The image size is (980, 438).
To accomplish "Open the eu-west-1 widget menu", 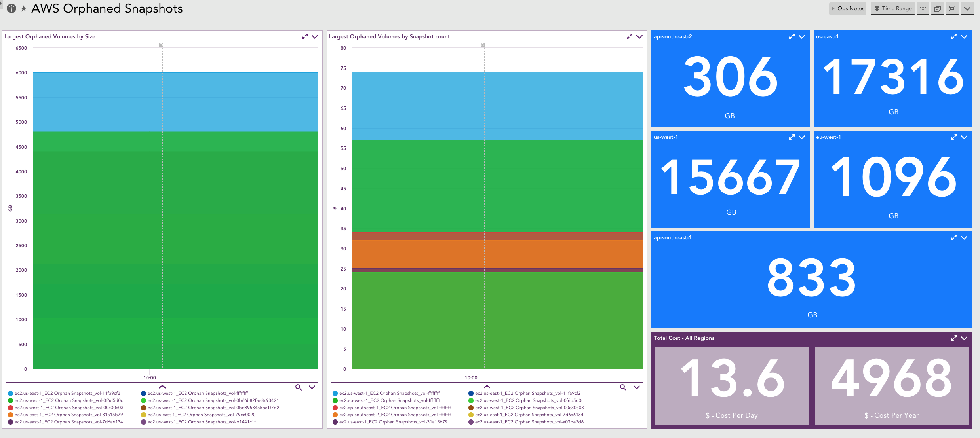I will click(964, 137).
